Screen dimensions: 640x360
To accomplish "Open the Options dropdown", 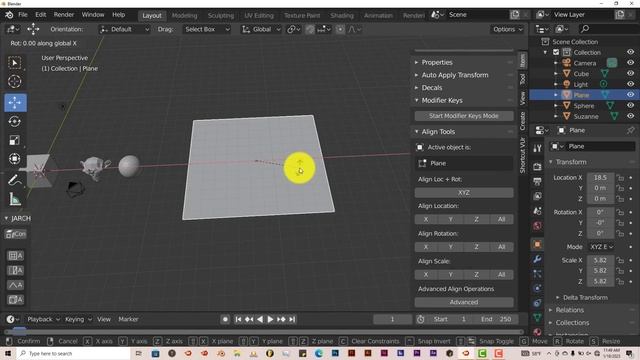I will point(507,29).
